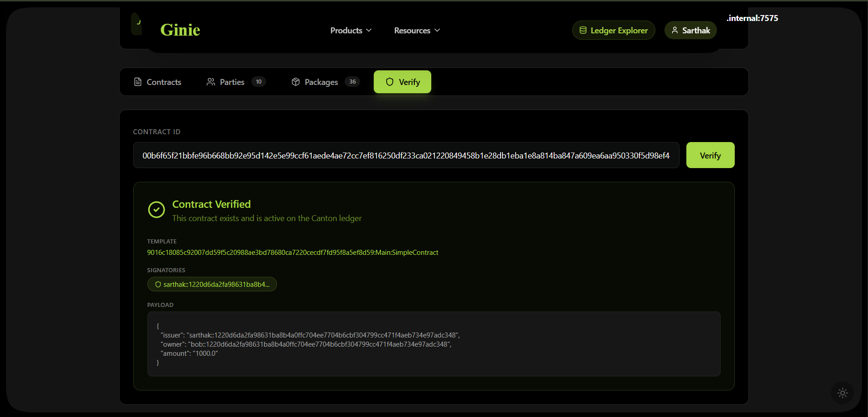This screenshot has height=417, width=868.
Task: Click the document icon on Contracts tab
Action: click(138, 82)
